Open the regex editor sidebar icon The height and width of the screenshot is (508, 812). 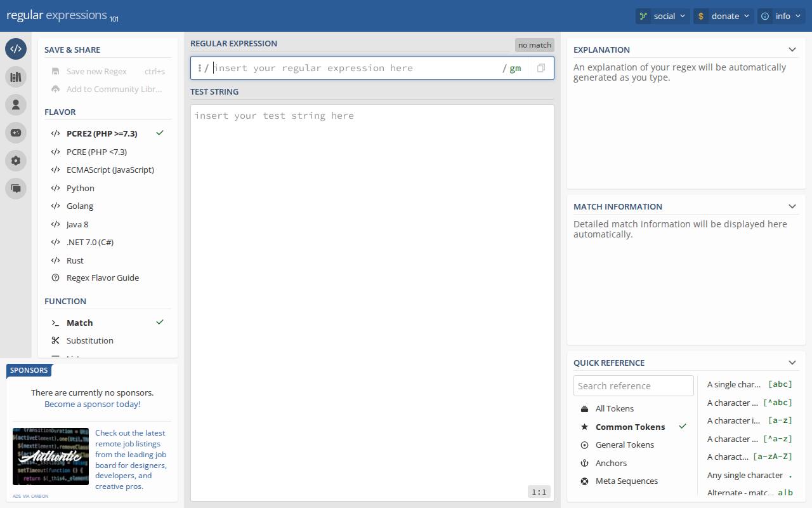pyautogui.click(x=16, y=49)
